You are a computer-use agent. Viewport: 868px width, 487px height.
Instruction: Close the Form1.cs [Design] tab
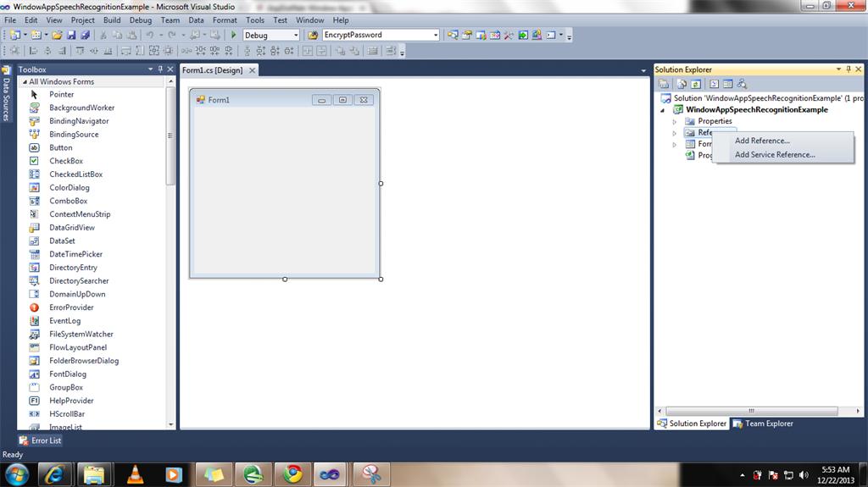point(252,70)
